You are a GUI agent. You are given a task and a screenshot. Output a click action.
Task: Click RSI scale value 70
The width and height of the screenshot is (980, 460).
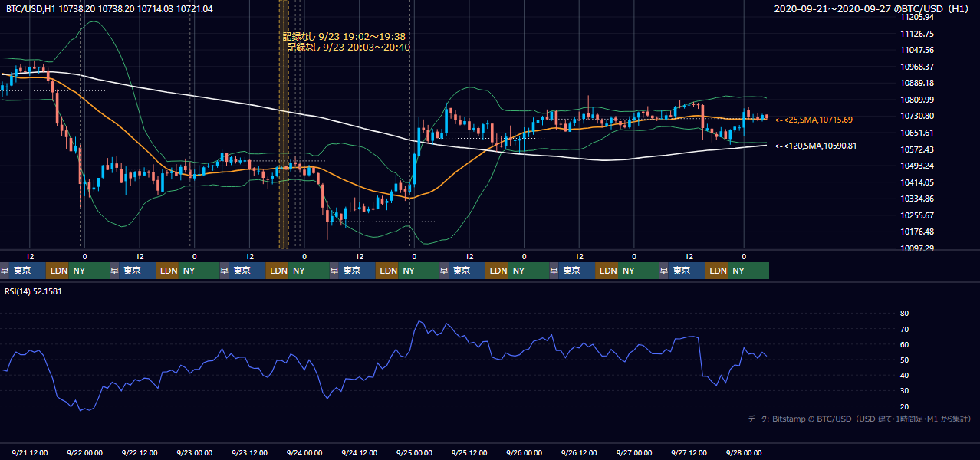905,329
